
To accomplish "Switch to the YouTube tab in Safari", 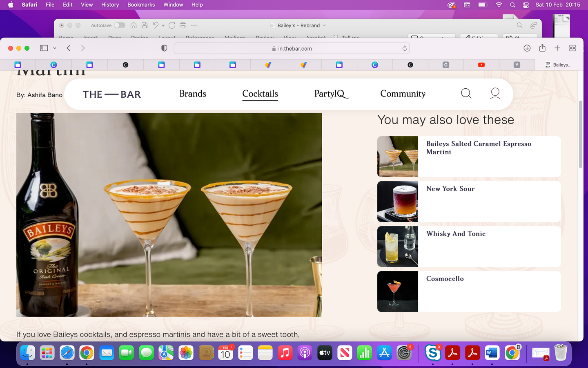I will pos(481,65).
